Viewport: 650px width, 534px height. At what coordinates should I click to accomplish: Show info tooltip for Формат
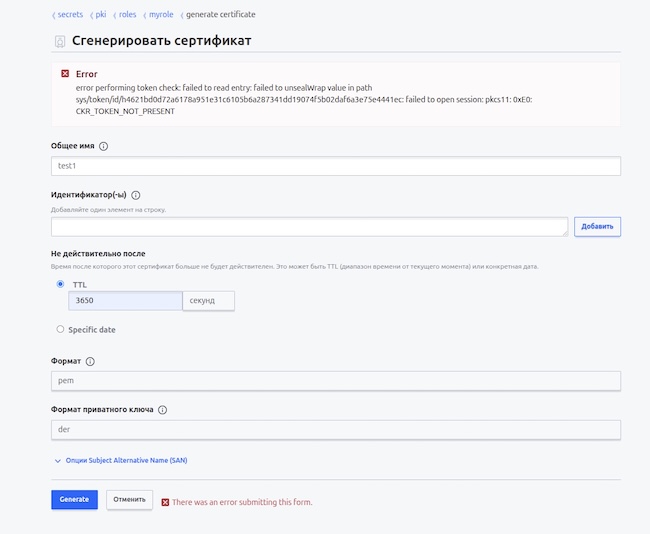(90, 361)
